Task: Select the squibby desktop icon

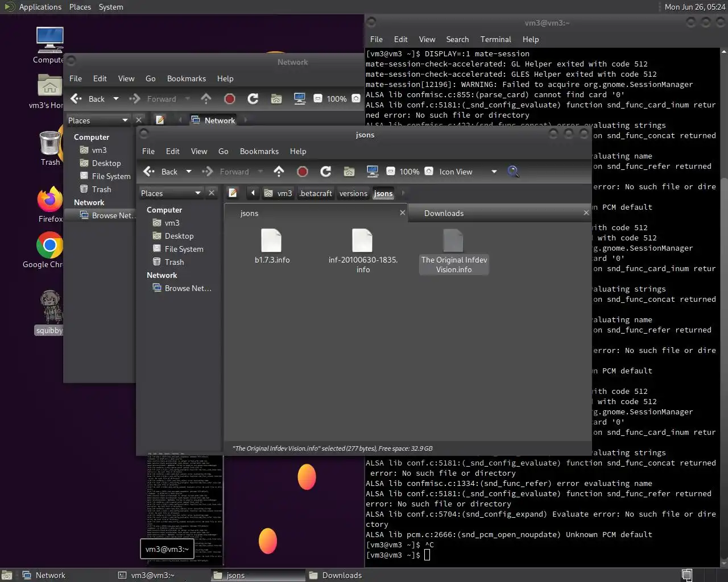Action: 50,312
